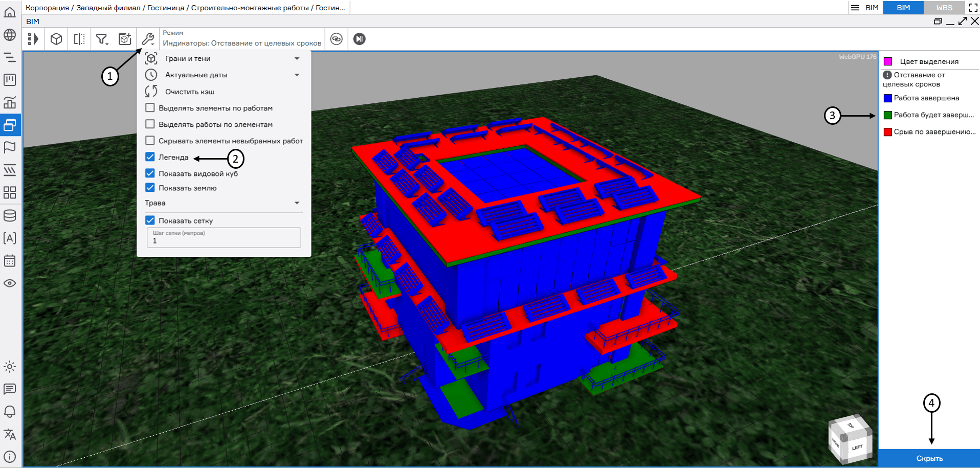The height and width of the screenshot is (469, 980).
Task: Disable the Легенда checkbox
Action: tap(150, 157)
